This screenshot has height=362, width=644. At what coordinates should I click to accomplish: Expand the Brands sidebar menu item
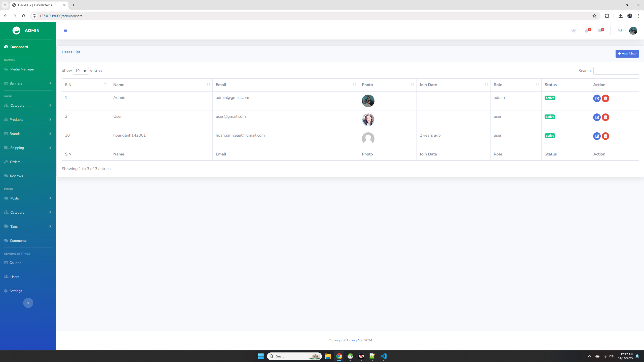tap(28, 134)
